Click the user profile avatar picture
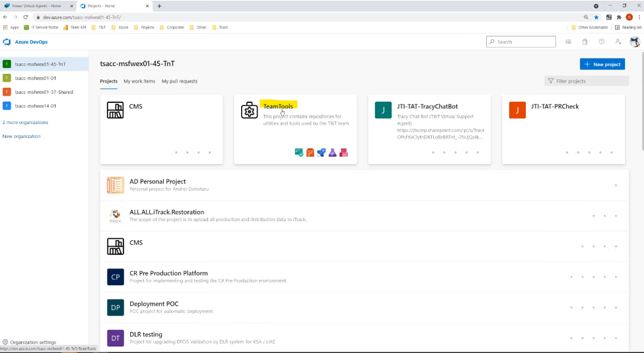The height and width of the screenshot is (353, 644). [635, 42]
